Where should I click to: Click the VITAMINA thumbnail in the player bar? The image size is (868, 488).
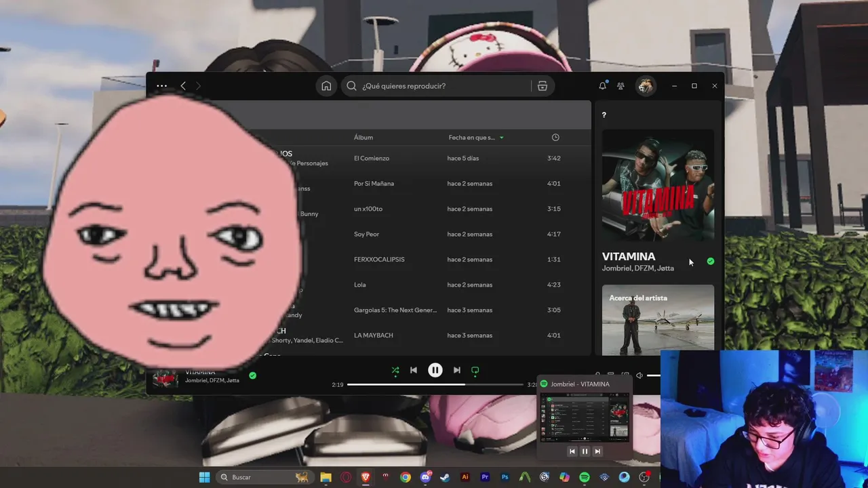pos(165,378)
